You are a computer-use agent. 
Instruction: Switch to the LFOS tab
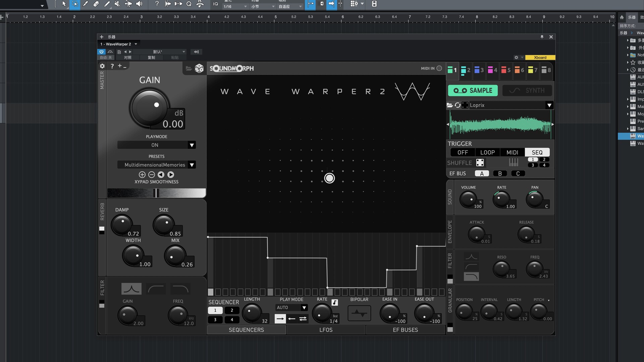coord(326,330)
